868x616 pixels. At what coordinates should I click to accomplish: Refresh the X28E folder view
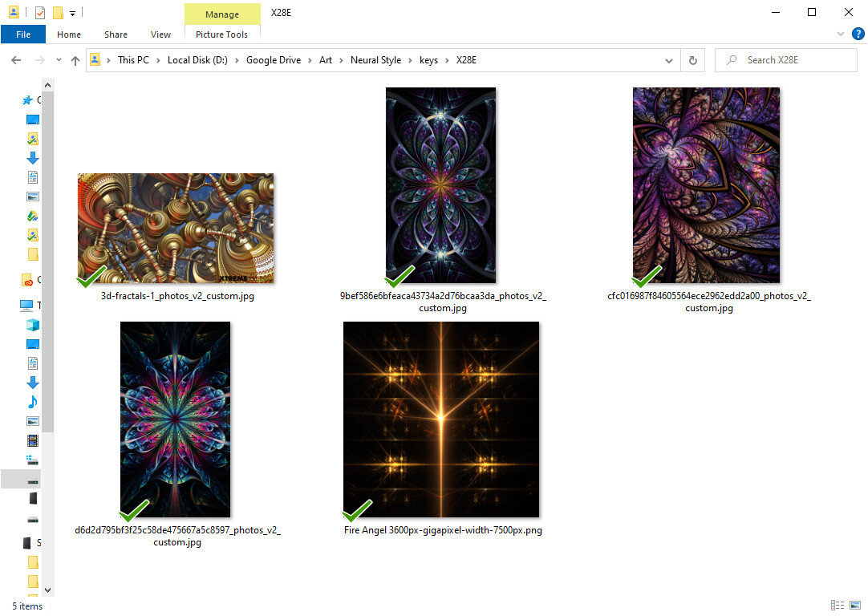pos(692,60)
